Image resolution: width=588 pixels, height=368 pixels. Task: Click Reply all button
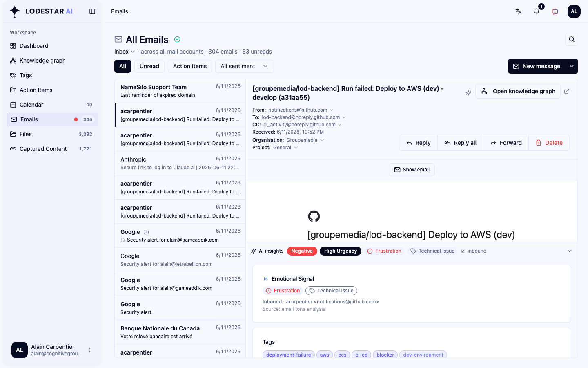[x=461, y=143]
